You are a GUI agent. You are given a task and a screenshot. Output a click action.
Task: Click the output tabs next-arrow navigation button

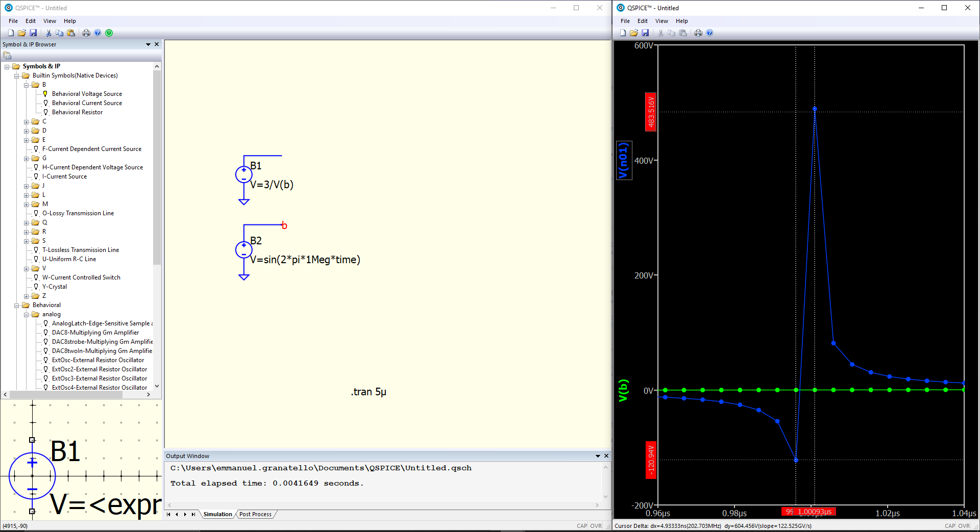pos(185,514)
